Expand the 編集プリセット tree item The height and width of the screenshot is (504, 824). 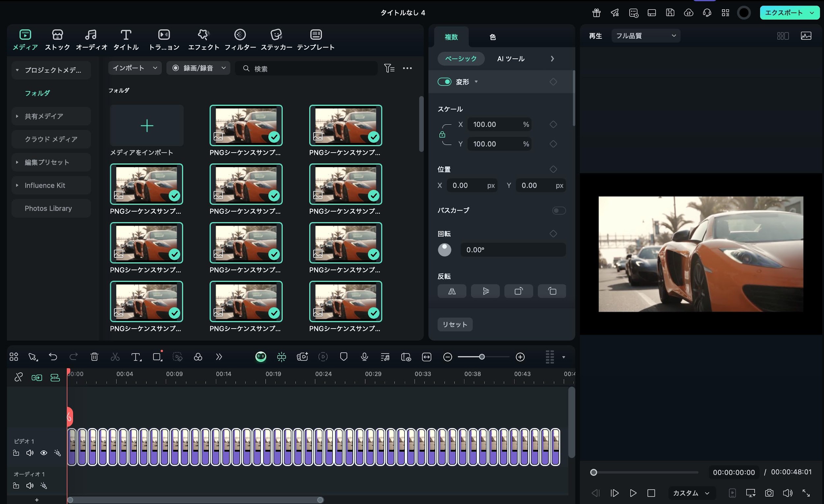[x=17, y=162]
